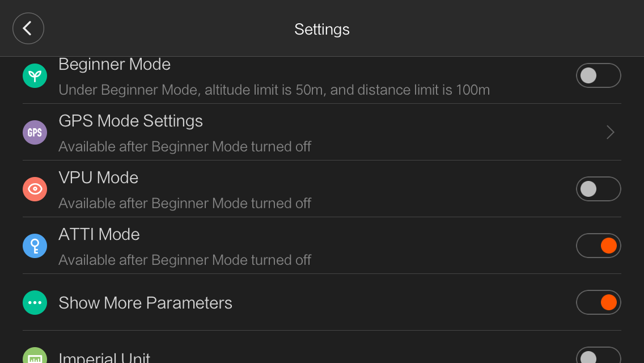The image size is (644, 363).
Task: Tap the green three-dots parameters icon
Action: [35, 302]
